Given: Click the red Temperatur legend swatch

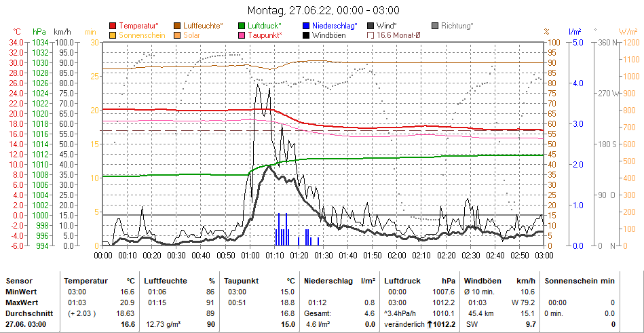Looking at the screenshot, I should pyautogui.click(x=113, y=26).
